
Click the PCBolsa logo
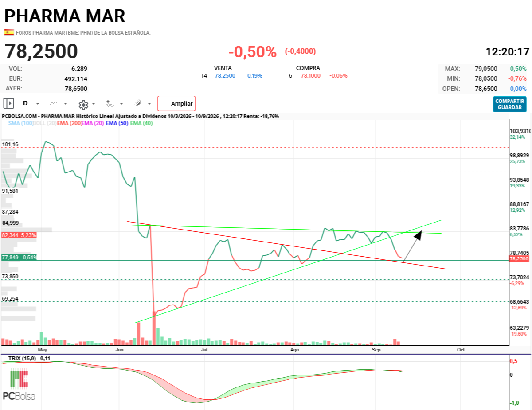coord(19,385)
